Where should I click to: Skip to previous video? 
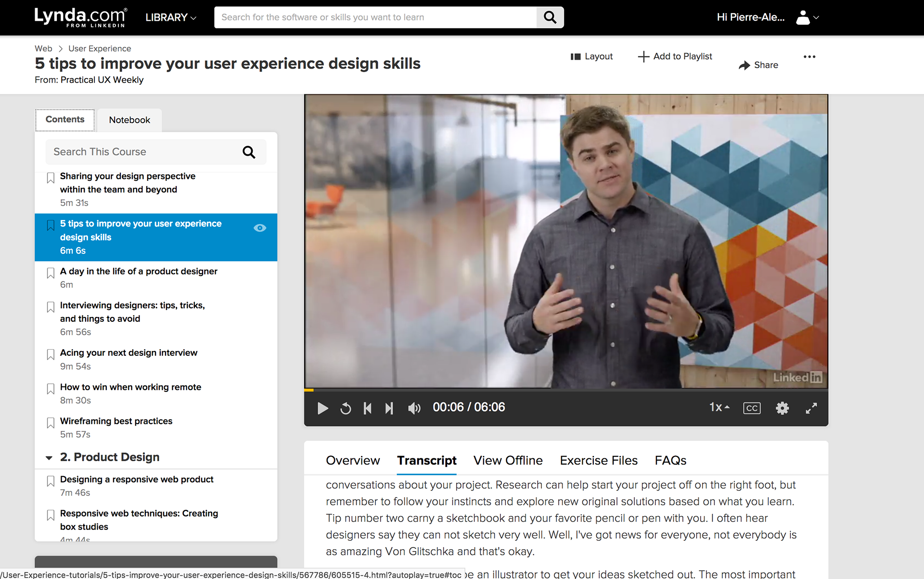coord(368,408)
